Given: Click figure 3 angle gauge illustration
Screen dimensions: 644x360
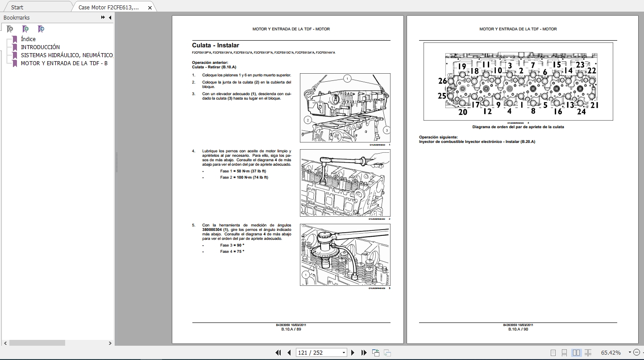Looking at the screenshot, I should (345, 255).
